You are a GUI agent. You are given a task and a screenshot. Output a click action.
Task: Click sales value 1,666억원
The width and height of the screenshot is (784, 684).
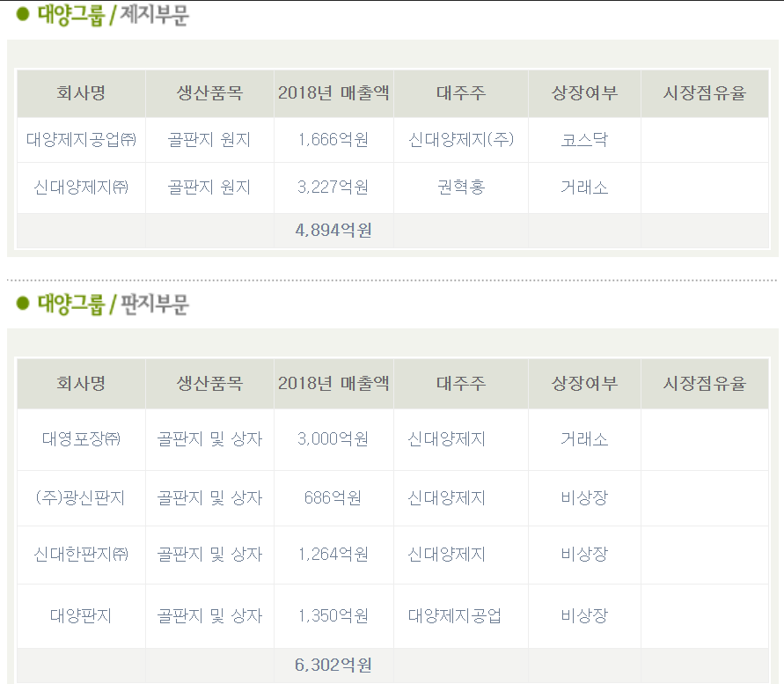pyautogui.click(x=333, y=140)
